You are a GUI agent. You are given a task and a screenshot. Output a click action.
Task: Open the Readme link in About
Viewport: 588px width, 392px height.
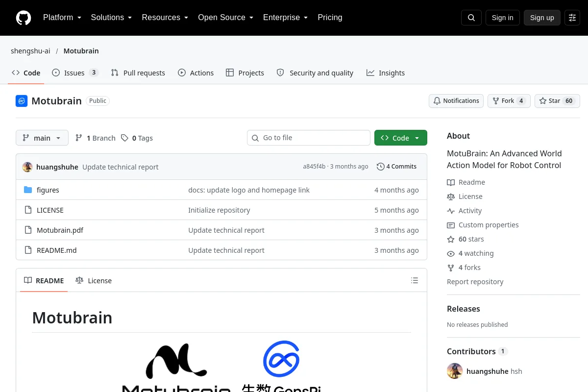[466, 182]
